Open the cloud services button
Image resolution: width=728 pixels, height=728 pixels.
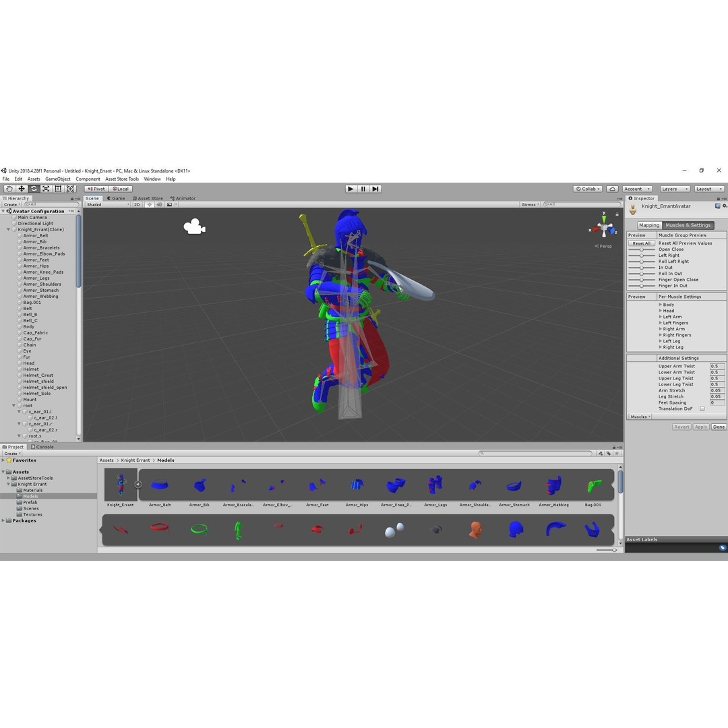pos(612,189)
